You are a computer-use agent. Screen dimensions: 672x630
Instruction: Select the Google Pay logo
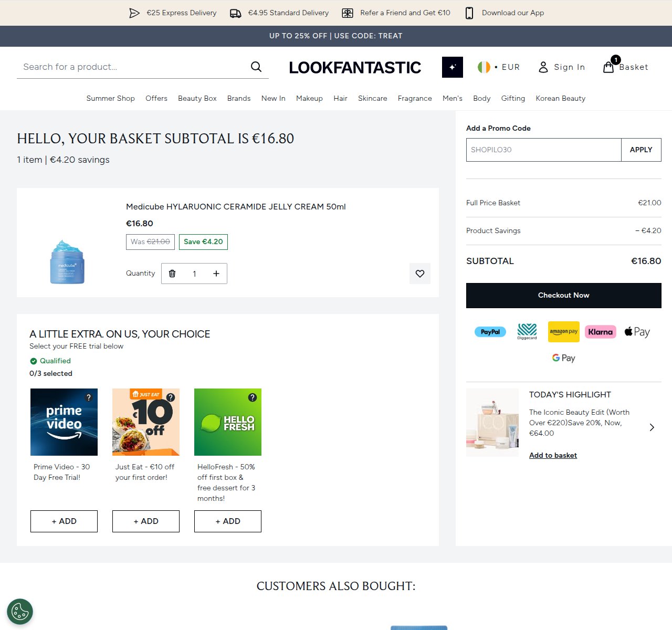(x=564, y=358)
